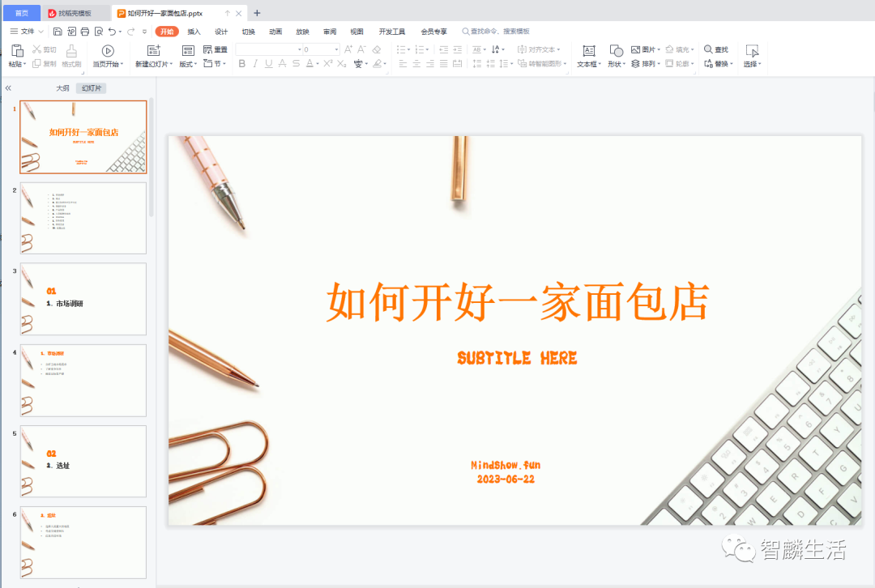Click the Print icon in quick access toolbar
This screenshot has width=875, height=588.
85,32
